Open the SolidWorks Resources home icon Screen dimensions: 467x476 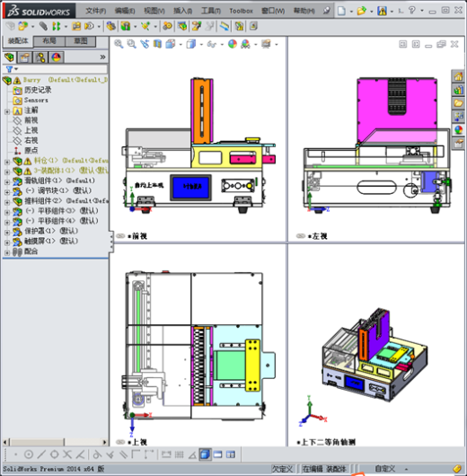(x=458, y=76)
